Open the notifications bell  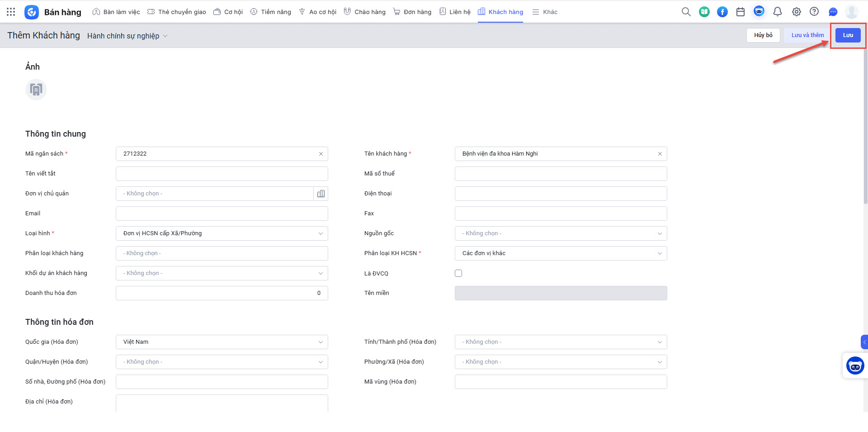(x=777, y=12)
